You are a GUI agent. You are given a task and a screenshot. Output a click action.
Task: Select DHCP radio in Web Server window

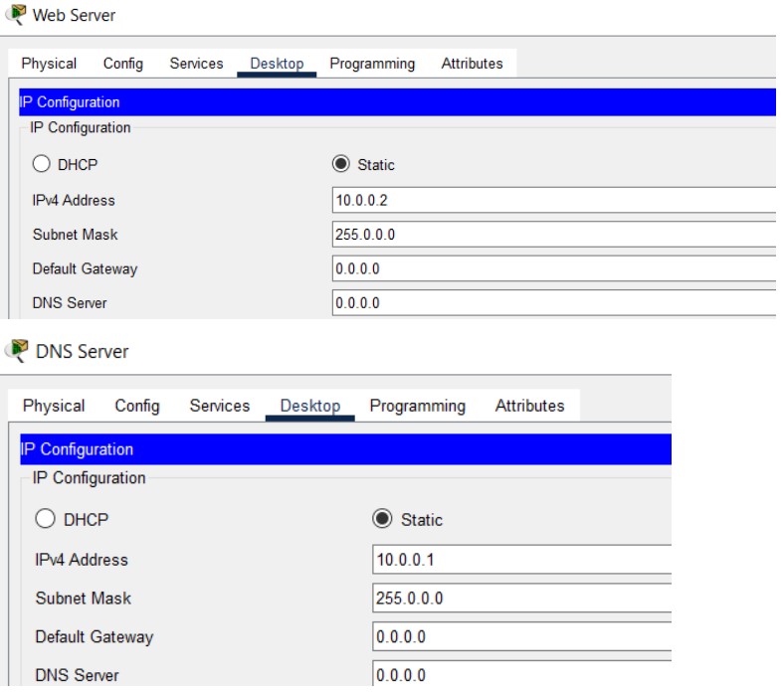coord(41,164)
